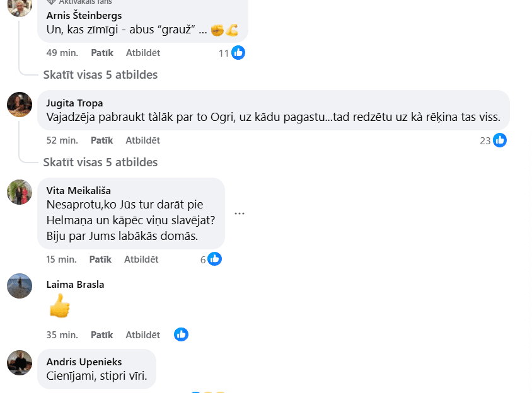Toggle Patīk on Laima Brasla comment
The width and height of the screenshot is (532, 393).
click(101, 335)
